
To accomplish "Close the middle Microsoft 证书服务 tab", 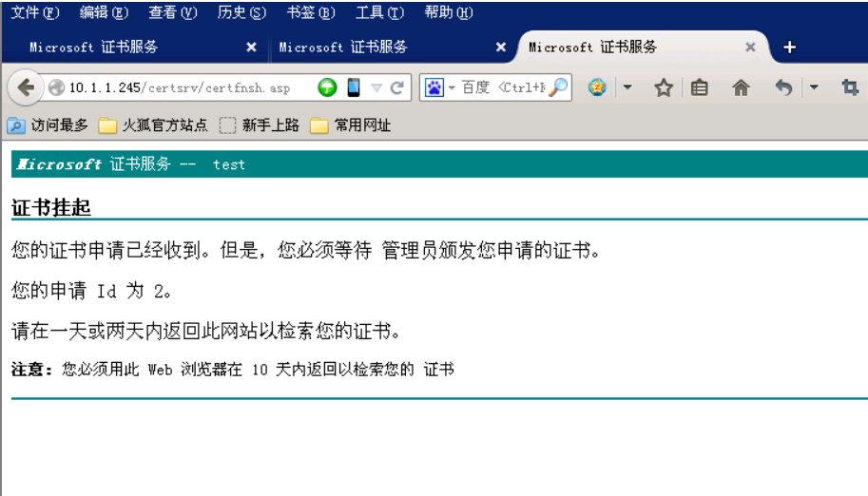I will pos(501,48).
